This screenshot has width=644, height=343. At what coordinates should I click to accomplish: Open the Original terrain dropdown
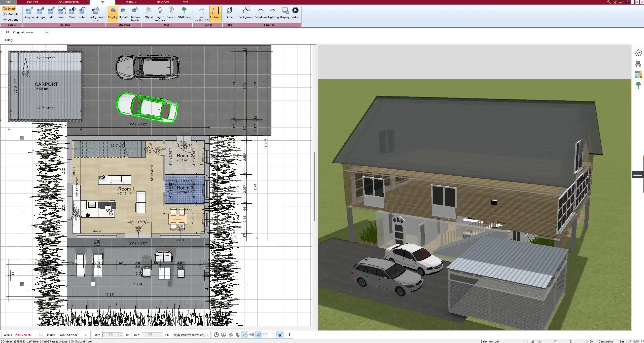(x=47, y=32)
